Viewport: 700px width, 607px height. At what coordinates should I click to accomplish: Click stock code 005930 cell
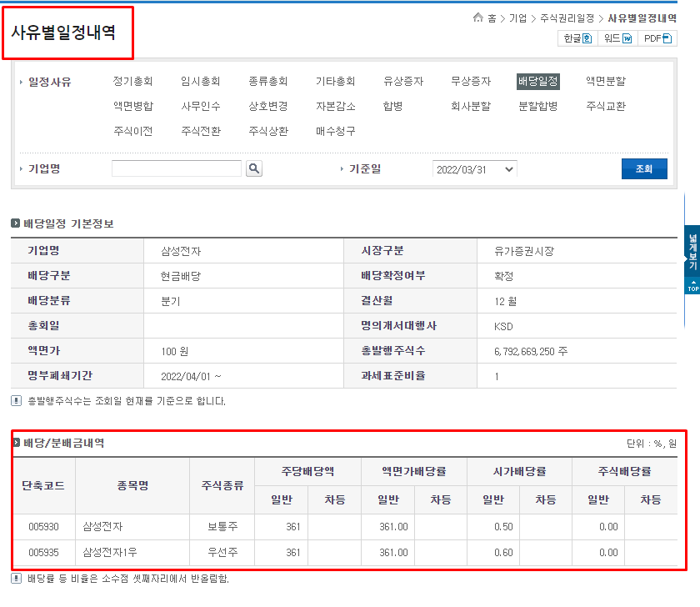[43, 527]
